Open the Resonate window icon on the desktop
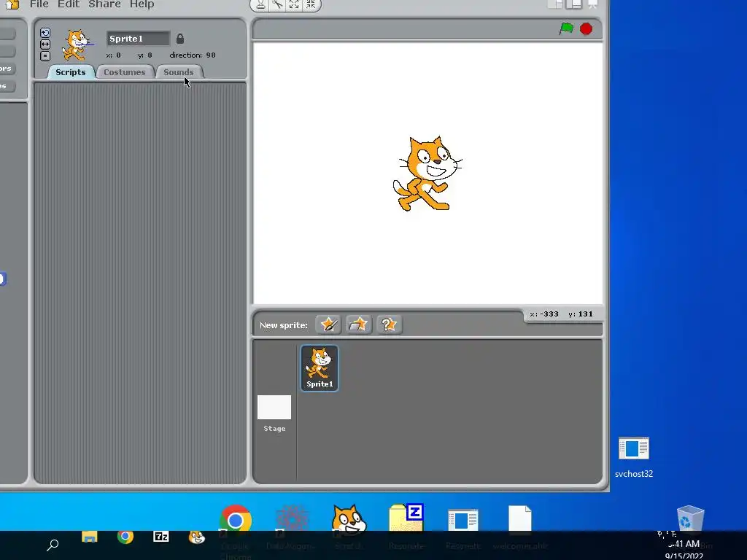Screen dimensions: 747x560 (463, 520)
